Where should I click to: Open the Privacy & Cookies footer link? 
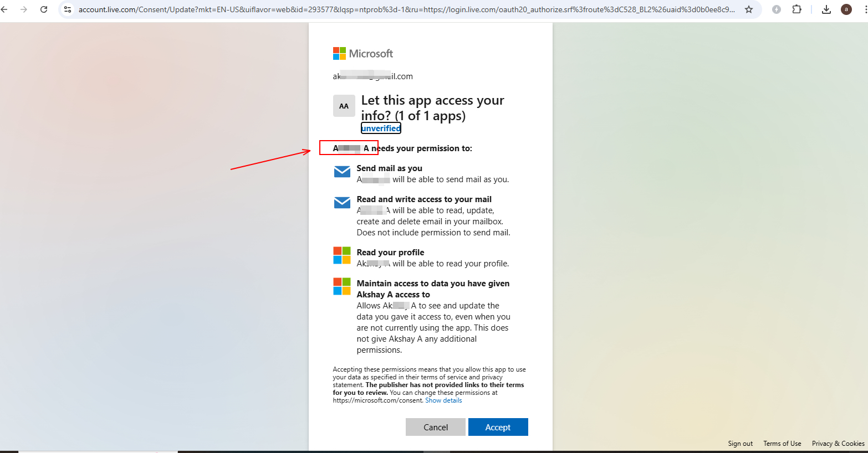[838, 444]
